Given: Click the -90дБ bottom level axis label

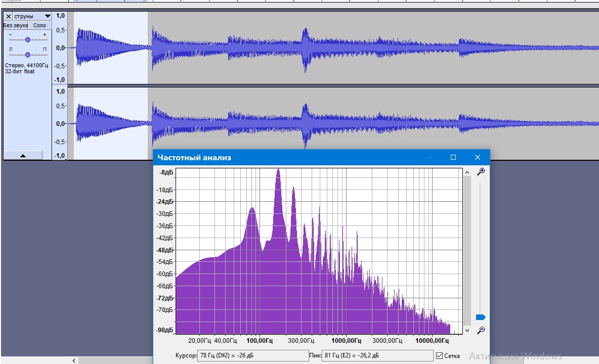Looking at the screenshot, I should click(164, 330).
